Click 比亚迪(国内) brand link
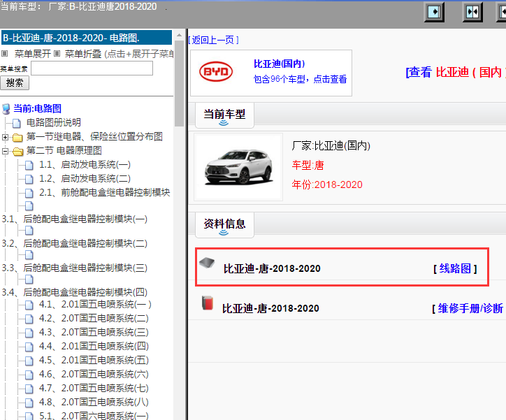The image size is (506, 420). click(279, 64)
